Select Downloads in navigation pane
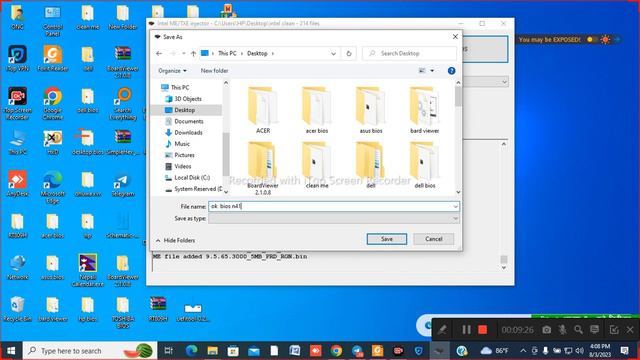Screen dimensions: 640x360 [x=184, y=133]
